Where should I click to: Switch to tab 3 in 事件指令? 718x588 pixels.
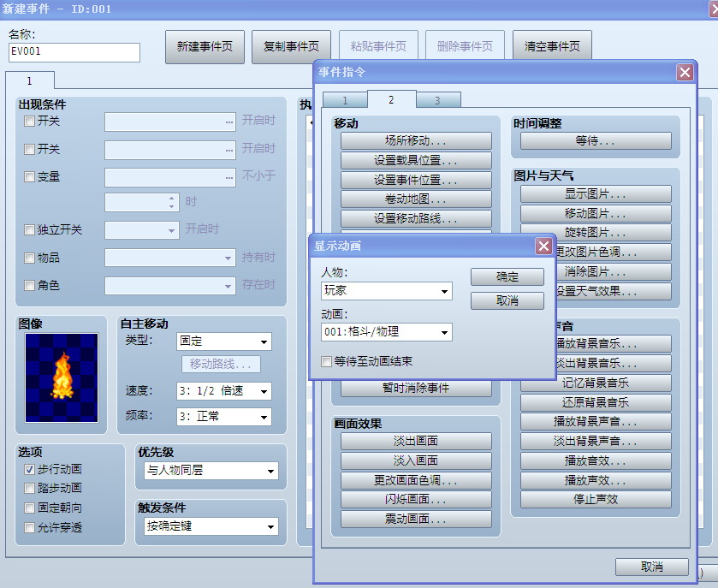(x=438, y=100)
